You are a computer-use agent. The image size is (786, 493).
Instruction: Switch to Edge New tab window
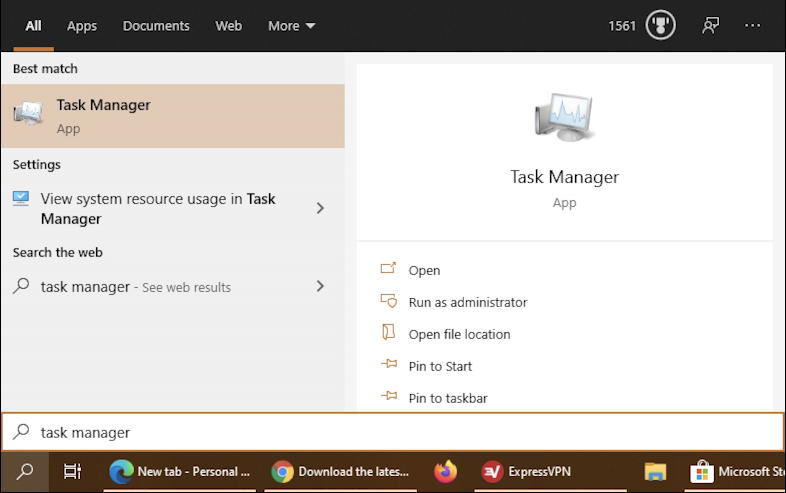click(x=180, y=471)
